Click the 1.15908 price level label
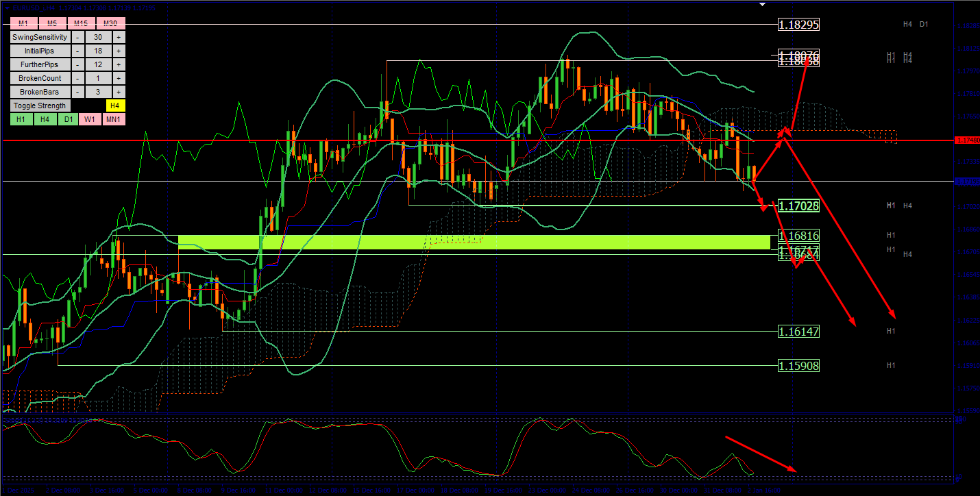 coord(799,366)
